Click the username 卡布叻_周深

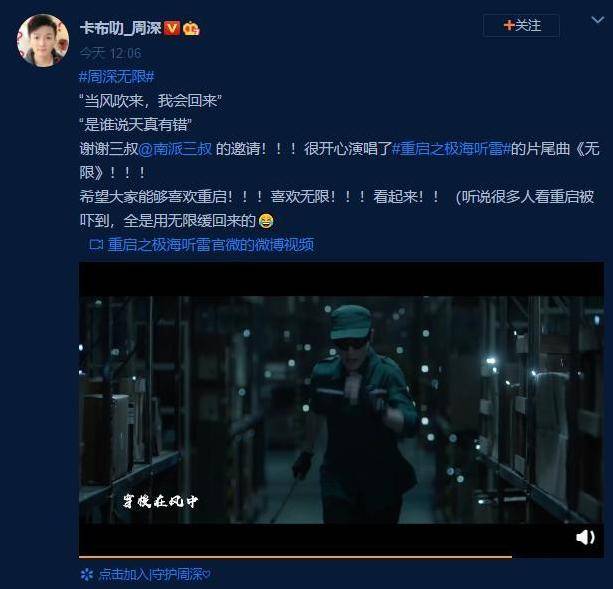(121, 28)
